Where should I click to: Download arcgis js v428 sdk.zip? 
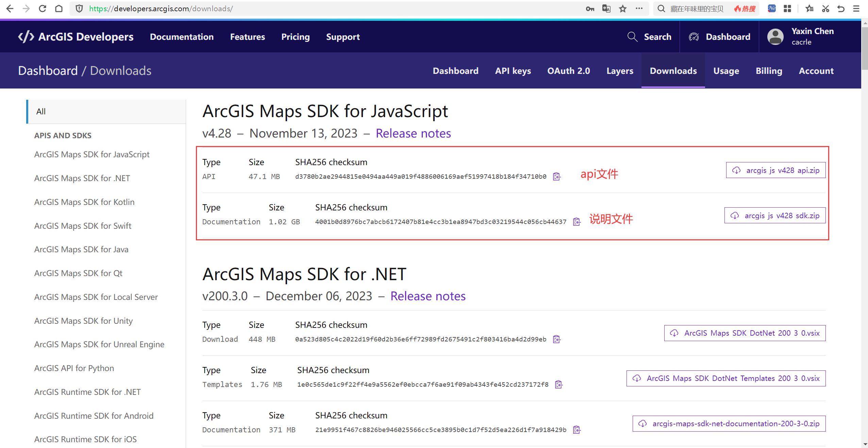(775, 215)
